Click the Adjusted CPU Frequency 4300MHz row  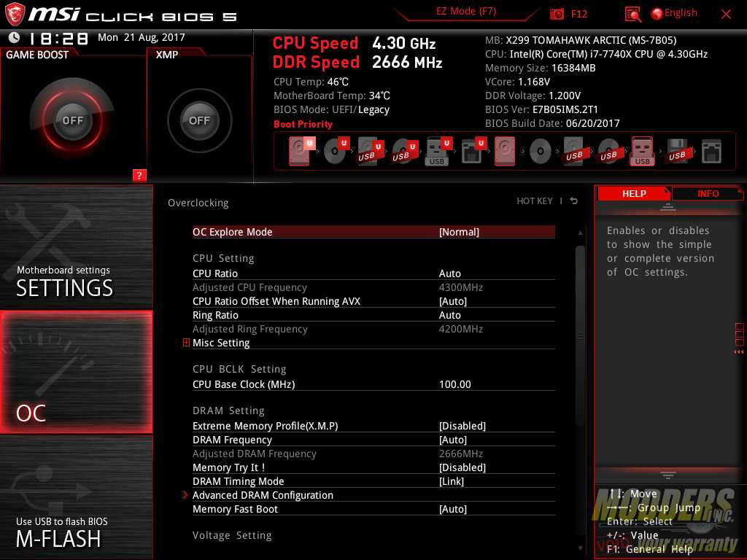(x=373, y=287)
